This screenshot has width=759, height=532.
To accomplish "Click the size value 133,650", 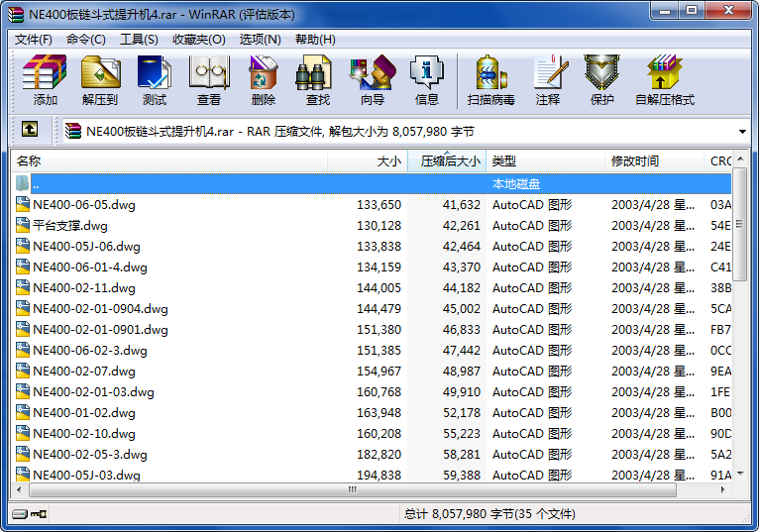I will tap(379, 205).
